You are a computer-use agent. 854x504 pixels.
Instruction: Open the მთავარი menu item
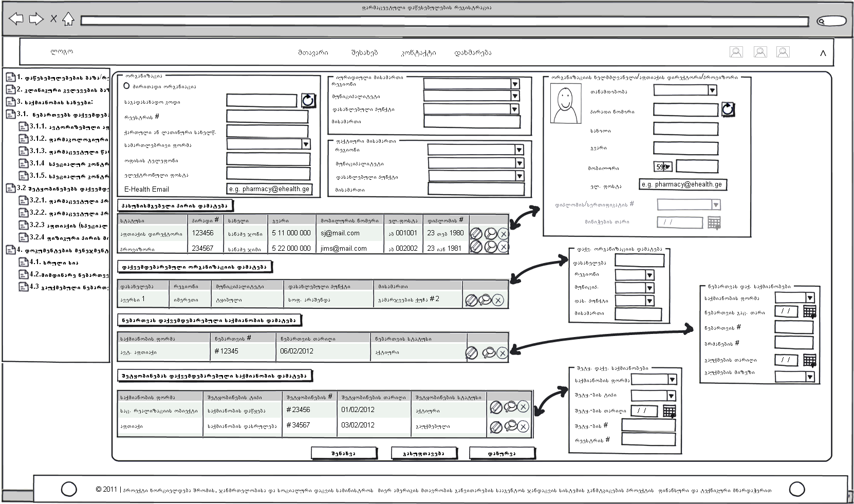click(x=312, y=52)
